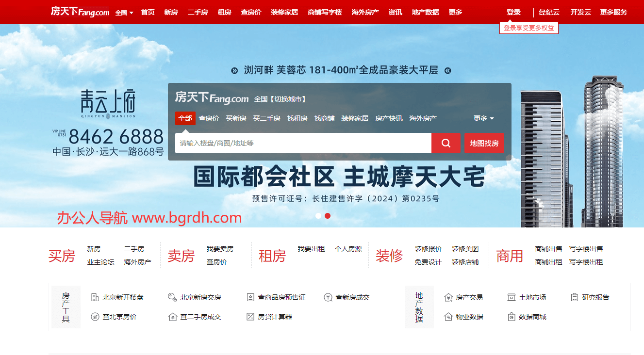Viewport: 644px width, 355px height.
Task: Open 土地市场 icon link
Action: (527, 297)
